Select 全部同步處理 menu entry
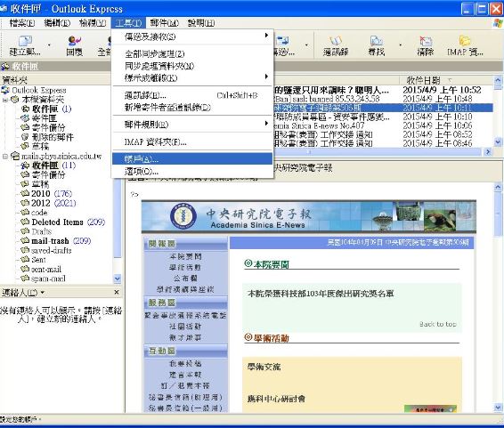The height and width of the screenshot is (428, 504). tap(192, 54)
